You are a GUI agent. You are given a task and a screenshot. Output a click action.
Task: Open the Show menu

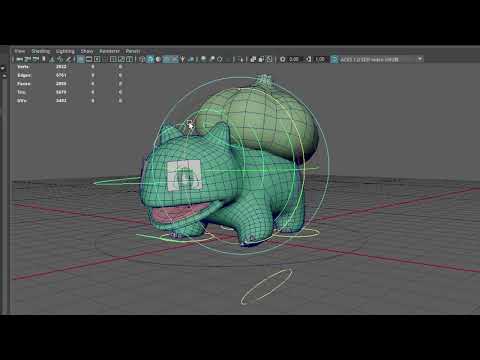[x=87, y=51]
